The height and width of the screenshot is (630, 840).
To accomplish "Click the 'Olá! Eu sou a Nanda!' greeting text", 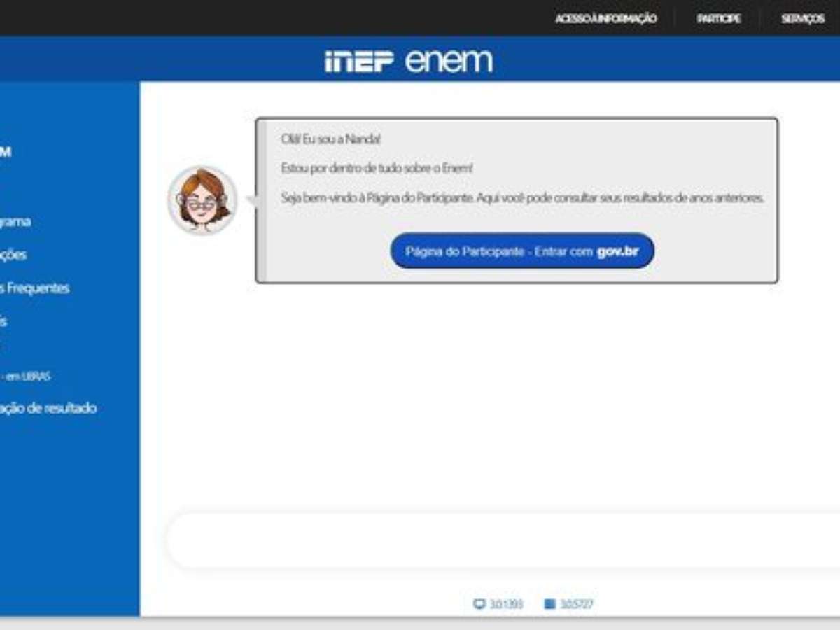I will 330,139.
